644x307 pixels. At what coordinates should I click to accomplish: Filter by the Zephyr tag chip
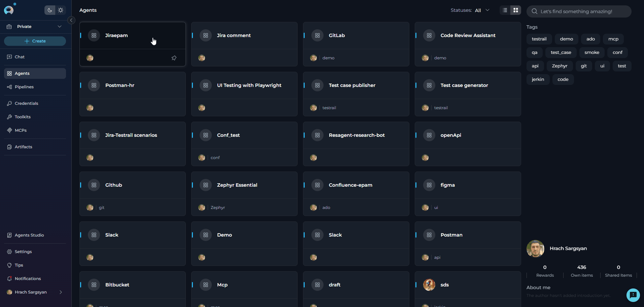[560, 66]
